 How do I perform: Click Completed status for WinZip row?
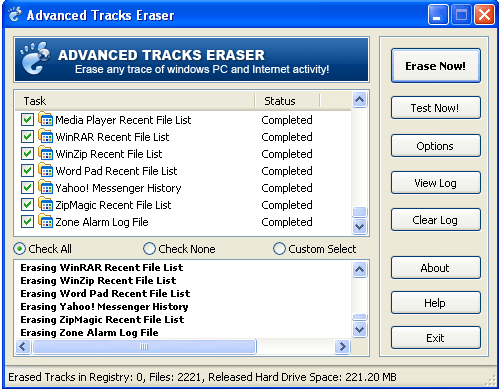click(x=287, y=154)
